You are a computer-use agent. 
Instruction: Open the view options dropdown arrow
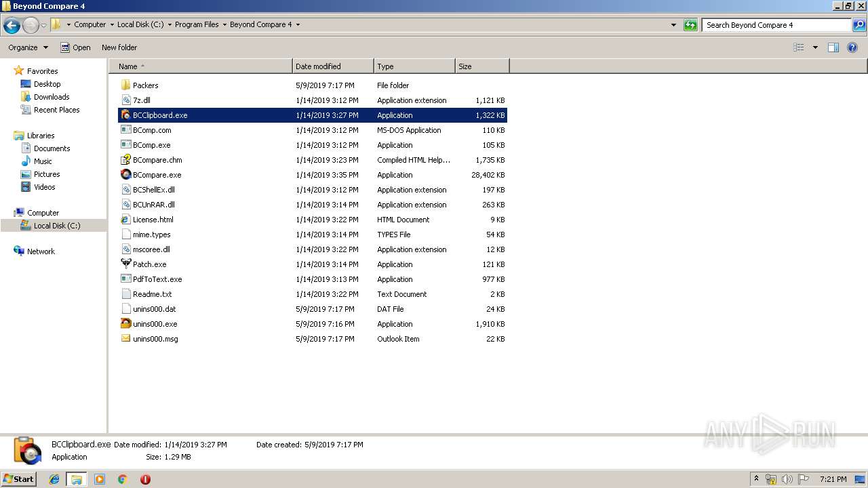click(x=815, y=47)
